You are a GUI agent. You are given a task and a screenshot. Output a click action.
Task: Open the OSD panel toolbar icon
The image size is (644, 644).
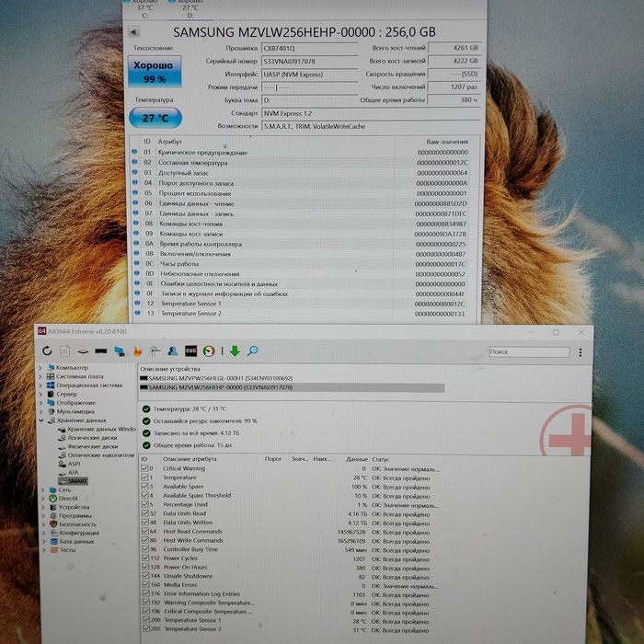coord(190,351)
